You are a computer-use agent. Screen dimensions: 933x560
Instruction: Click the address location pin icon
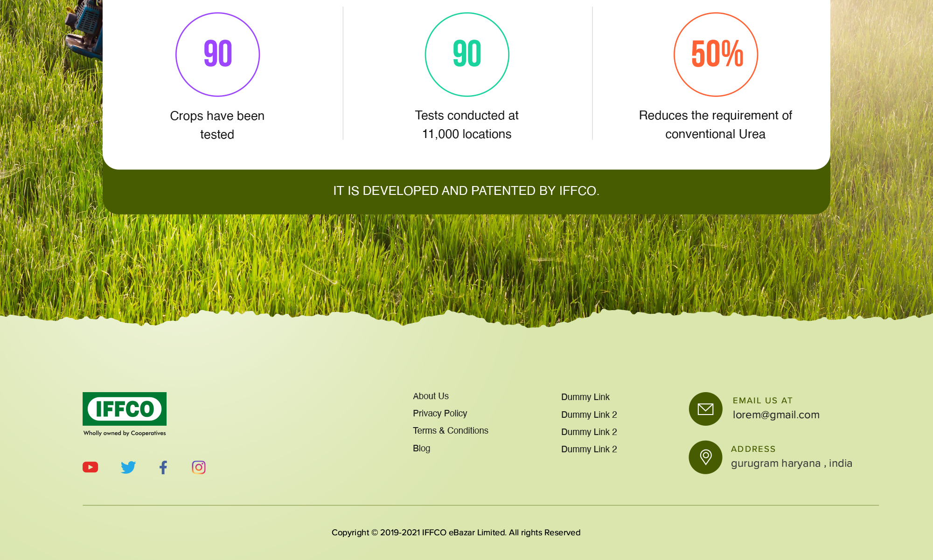(x=705, y=457)
